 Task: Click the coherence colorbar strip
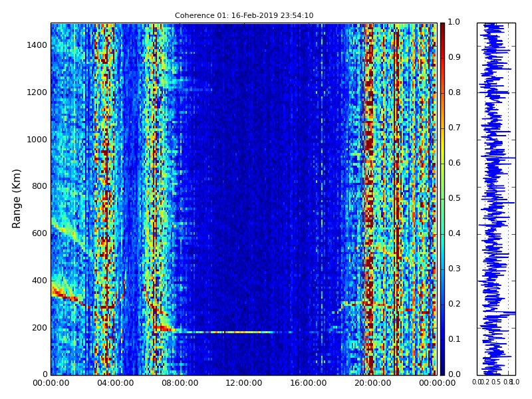(x=442, y=199)
